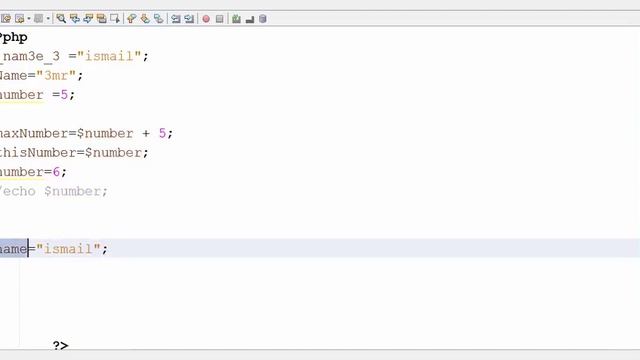640x360 pixels.
Task: Open the Forward history dropdown arrow
Action: (x=48, y=19)
